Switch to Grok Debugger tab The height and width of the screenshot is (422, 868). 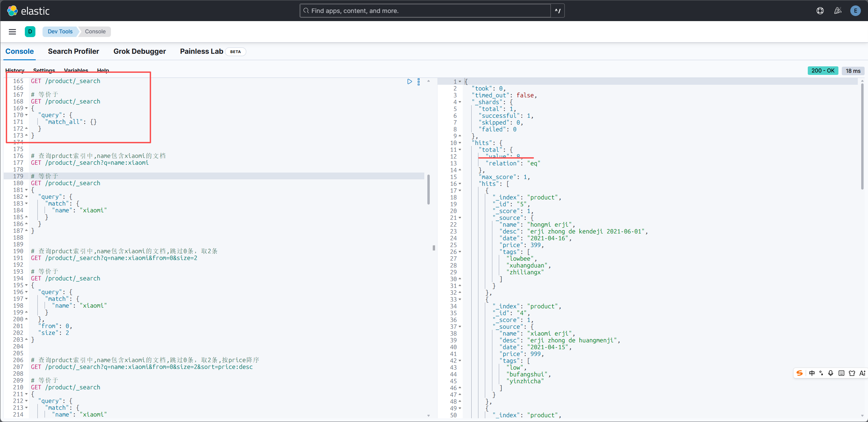[140, 51]
